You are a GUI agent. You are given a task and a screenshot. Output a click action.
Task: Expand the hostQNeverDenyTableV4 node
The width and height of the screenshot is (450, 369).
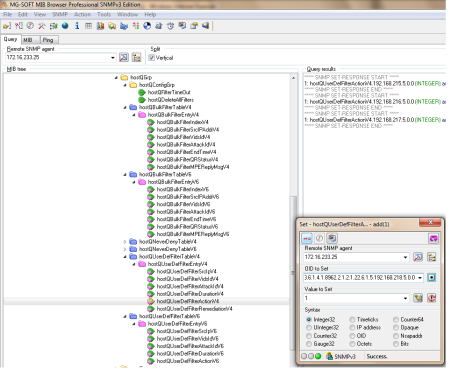(125, 242)
